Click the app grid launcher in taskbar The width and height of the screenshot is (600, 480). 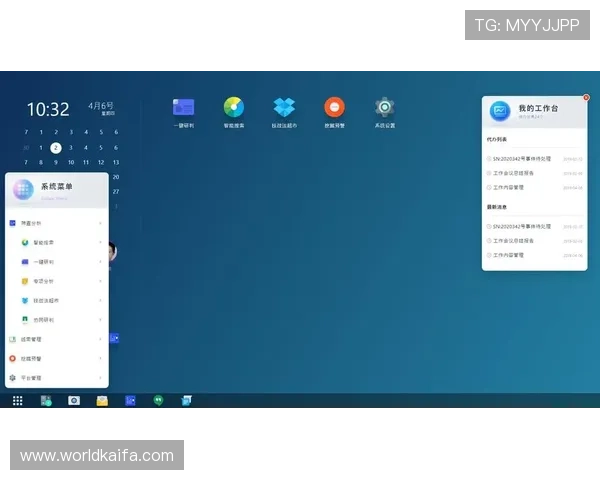tap(17, 400)
